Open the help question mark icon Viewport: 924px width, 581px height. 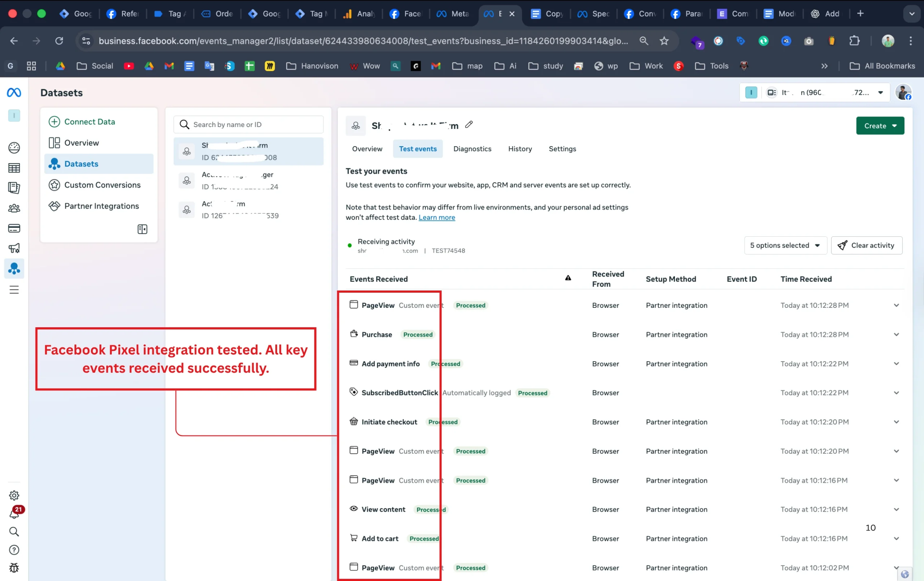[14, 550]
